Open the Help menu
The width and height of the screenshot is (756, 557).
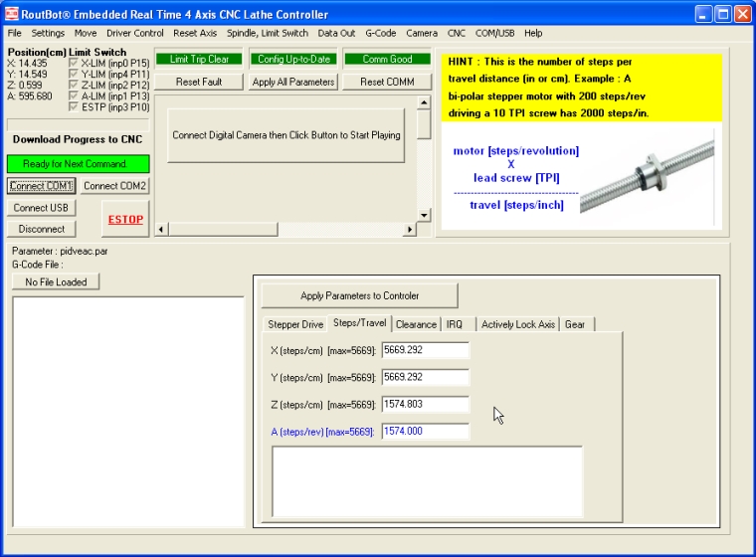coord(533,33)
